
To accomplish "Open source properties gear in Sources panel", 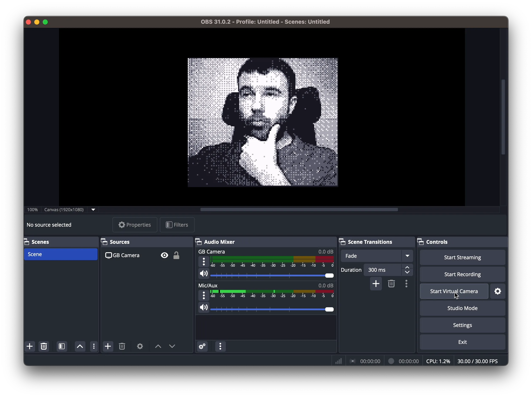I will tap(140, 346).
